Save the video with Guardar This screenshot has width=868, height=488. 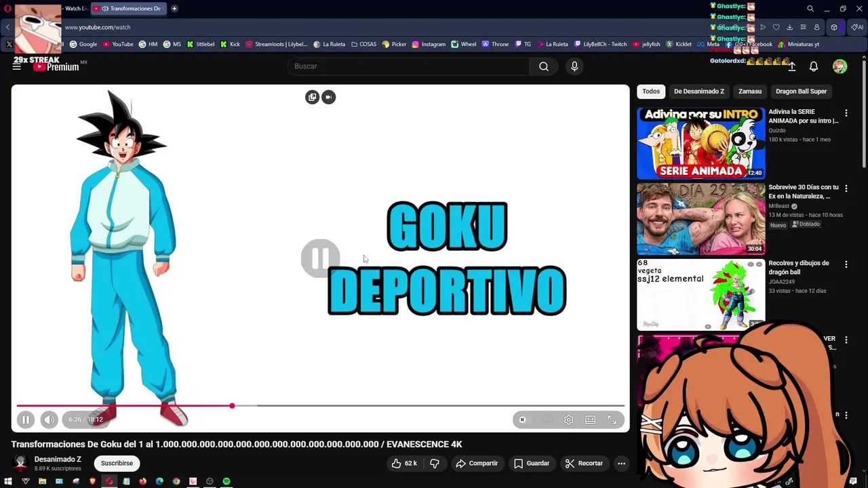pos(532,464)
